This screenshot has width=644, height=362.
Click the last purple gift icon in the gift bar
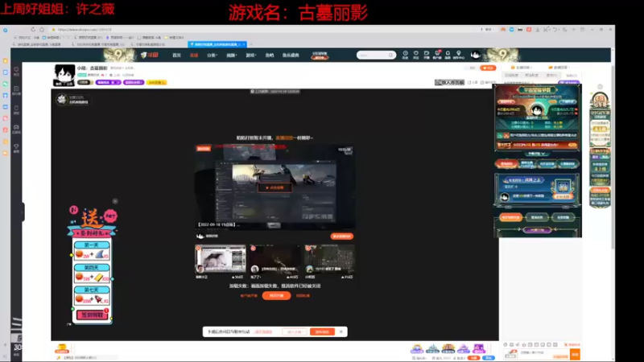[x=479, y=349]
